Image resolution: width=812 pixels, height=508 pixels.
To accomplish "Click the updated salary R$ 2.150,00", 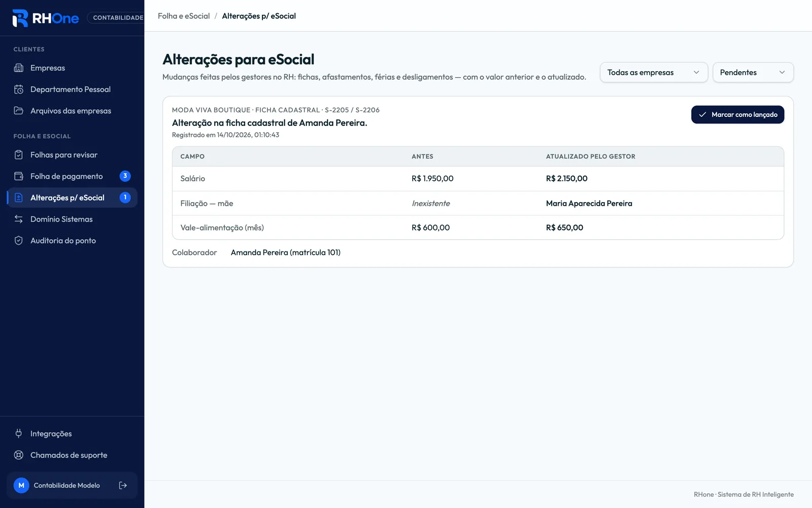I will click(x=567, y=179).
